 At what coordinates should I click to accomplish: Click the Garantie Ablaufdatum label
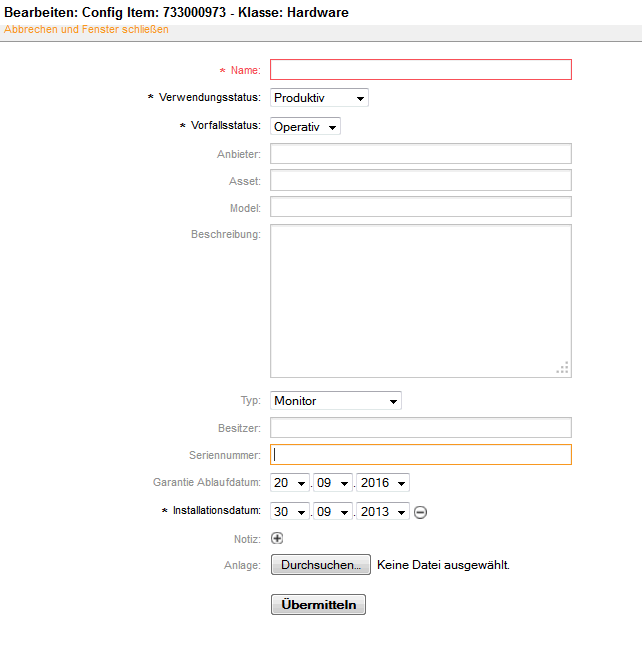(x=207, y=482)
